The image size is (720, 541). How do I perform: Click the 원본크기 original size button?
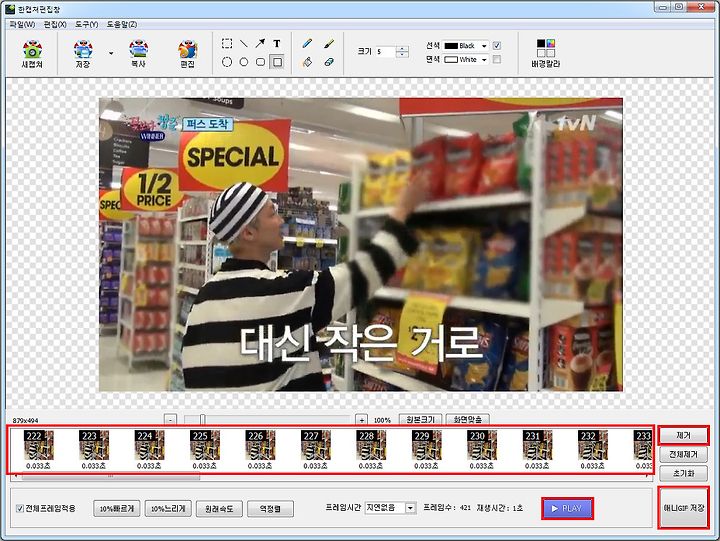click(x=421, y=420)
